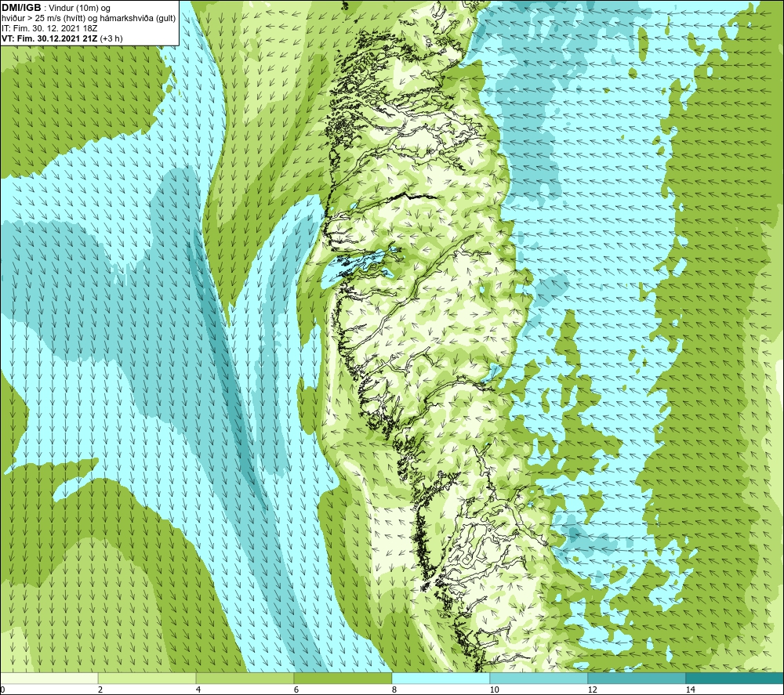Click the 'VT: Fim. 30.12.2021 21Z' valid time
The height and width of the screenshot is (695, 784).
[x=50, y=38]
